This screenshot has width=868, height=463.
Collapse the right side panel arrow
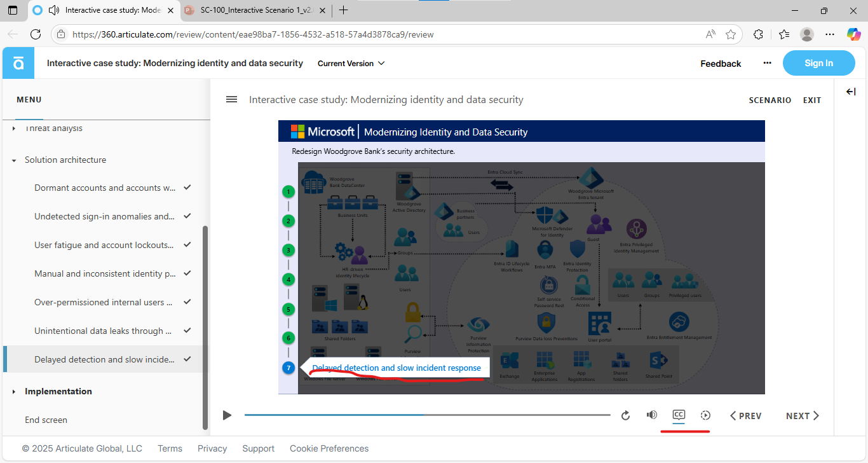(x=851, y=92)
